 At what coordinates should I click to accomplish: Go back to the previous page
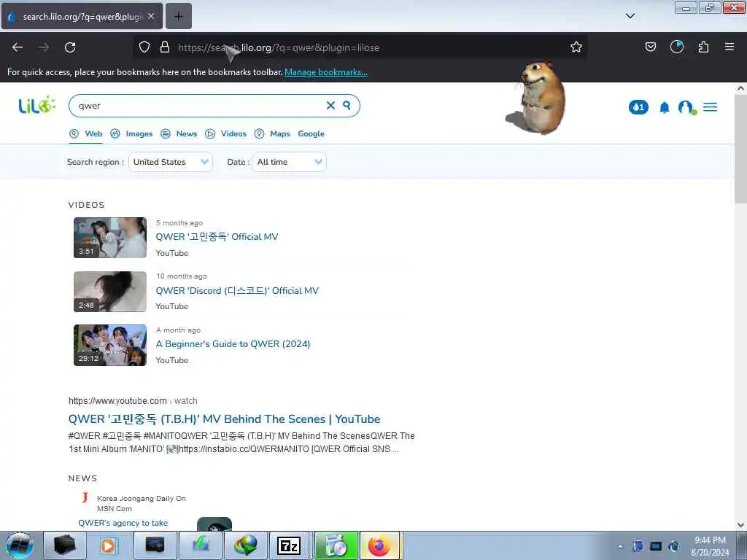coord(18,47)
